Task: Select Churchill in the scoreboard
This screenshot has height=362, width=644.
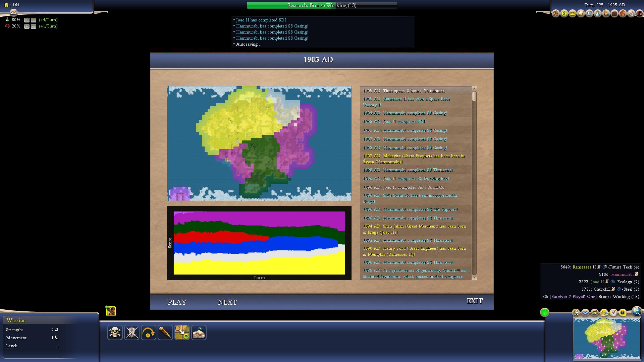Action: click(602, 289)
